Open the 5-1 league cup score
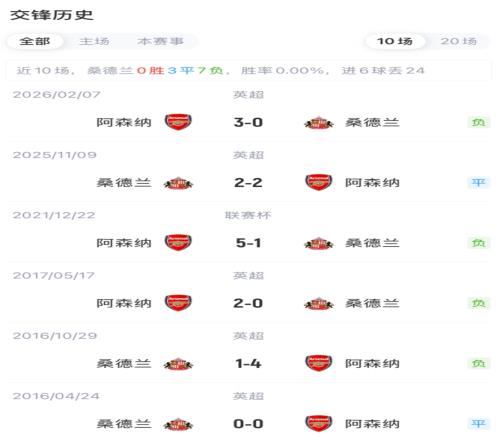The image size is (500, 440). pyautogui.click(x=248, y=243)
